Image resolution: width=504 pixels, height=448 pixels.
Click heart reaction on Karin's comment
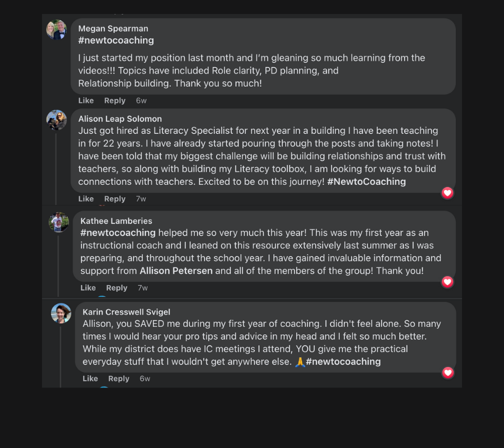447,372
